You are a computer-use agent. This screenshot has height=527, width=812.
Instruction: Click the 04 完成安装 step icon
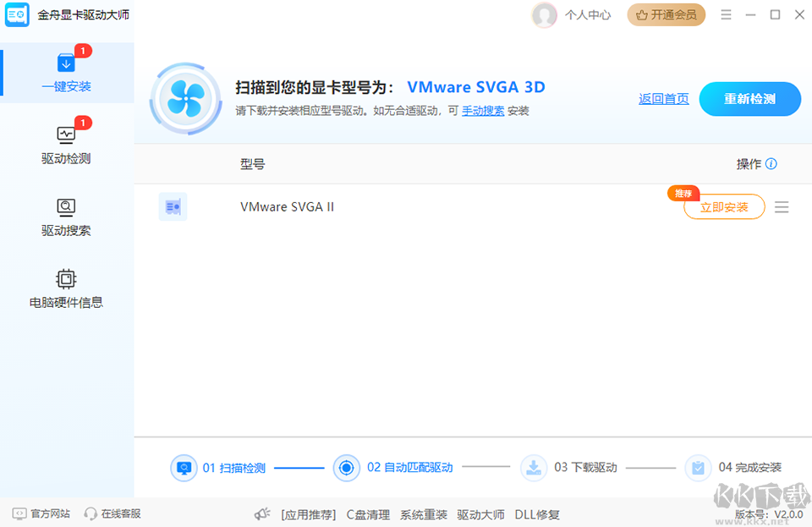click(698, 468)
